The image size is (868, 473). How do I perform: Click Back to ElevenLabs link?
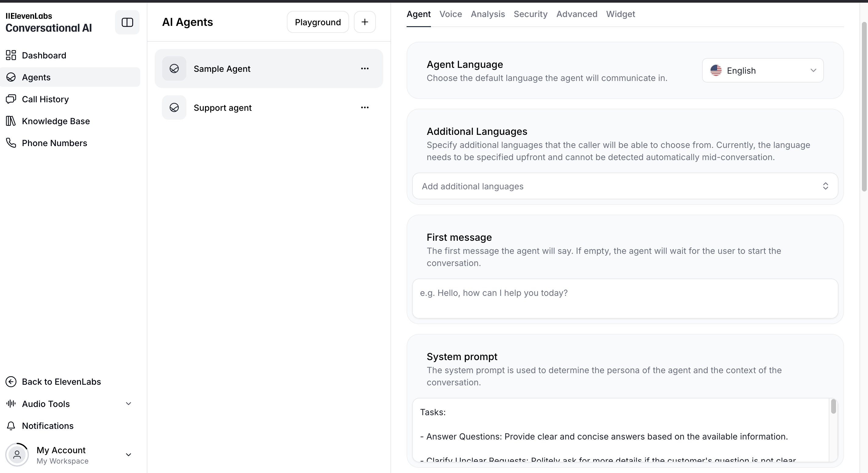pos(61,382)
